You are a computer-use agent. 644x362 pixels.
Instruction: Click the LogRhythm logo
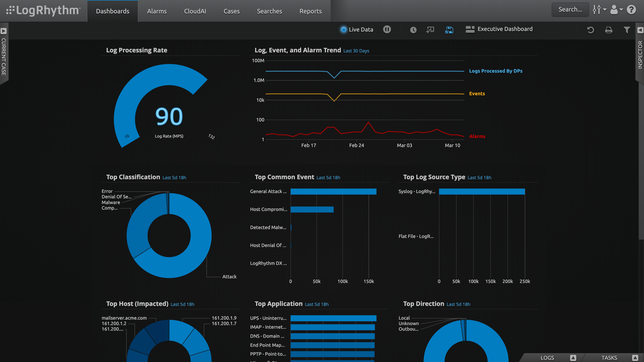pos(43,10)
